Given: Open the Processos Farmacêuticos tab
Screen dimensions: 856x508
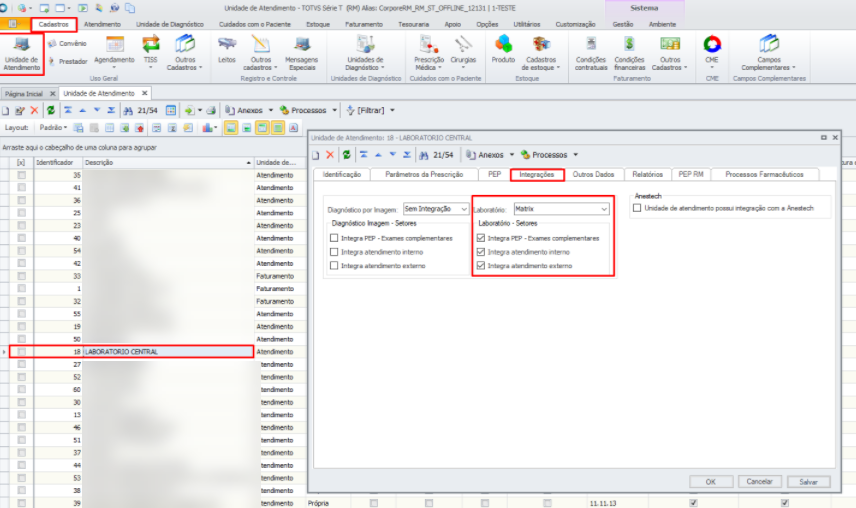Looking at the screenshot, I should pos(764,175).
